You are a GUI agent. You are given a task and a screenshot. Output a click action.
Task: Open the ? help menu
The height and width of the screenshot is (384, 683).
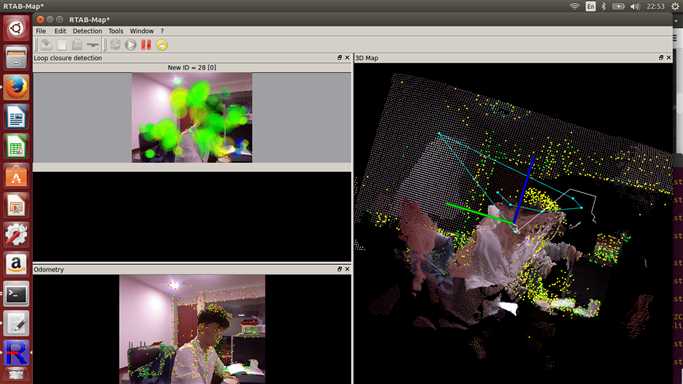point(162,31)
